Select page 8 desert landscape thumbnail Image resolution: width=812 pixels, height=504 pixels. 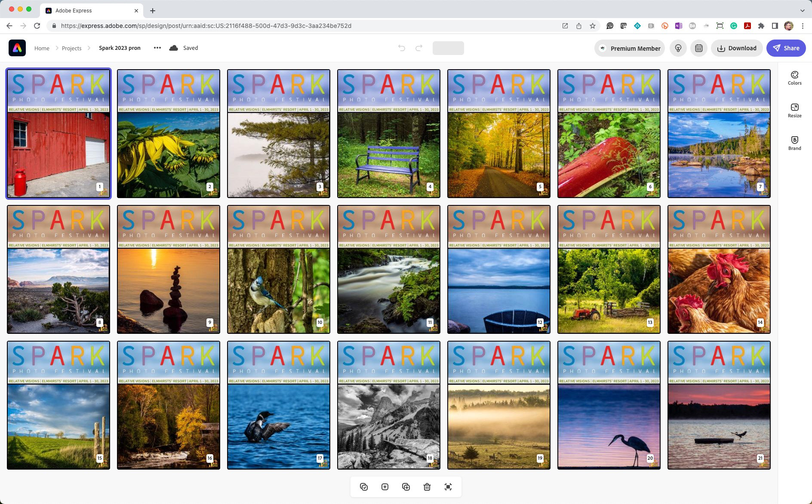point(58,269)
